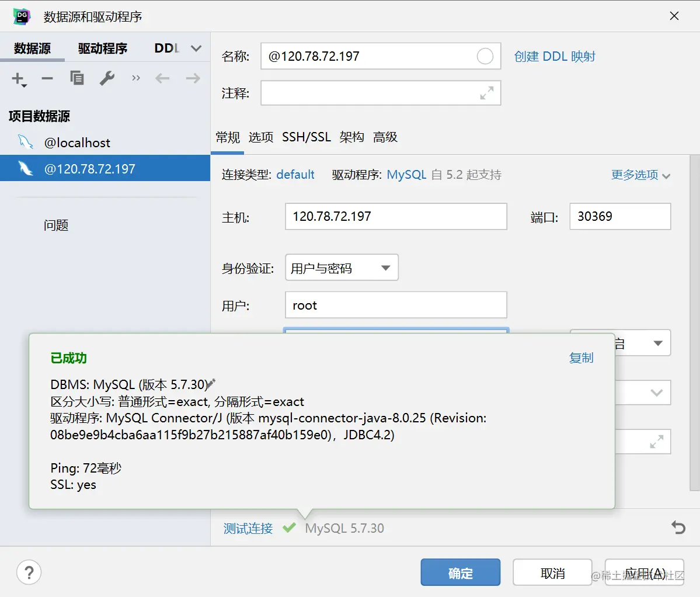Click the 注释 comment input field
This screenshot has height=597, width=700.
(x=380, y=93)
